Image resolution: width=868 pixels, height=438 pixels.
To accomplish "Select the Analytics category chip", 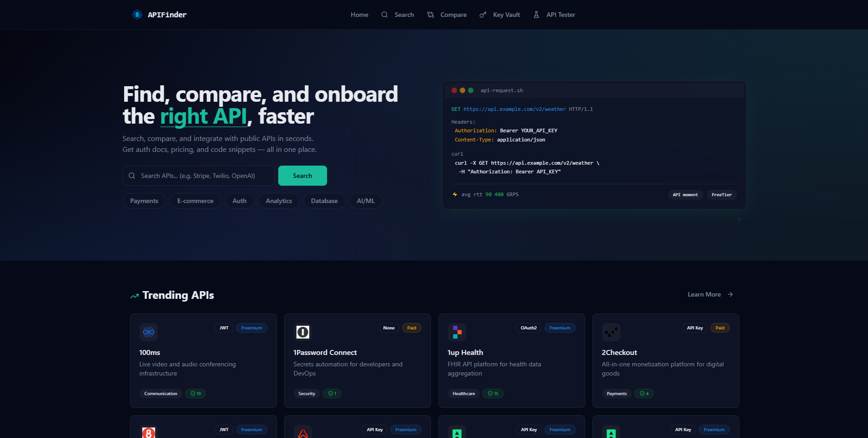I will click(x=279, y=201).
